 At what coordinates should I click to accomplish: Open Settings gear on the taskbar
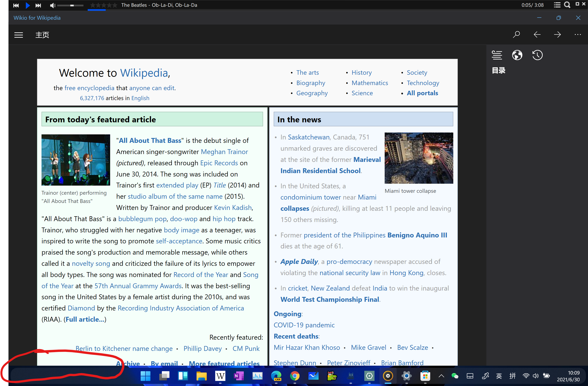[x=406, y=376]
